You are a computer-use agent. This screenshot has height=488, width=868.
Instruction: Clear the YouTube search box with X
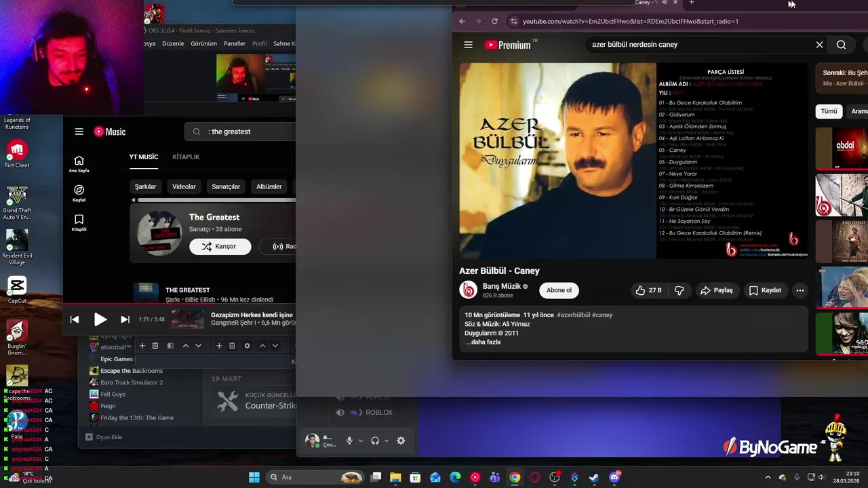click(x=819, y=45)
